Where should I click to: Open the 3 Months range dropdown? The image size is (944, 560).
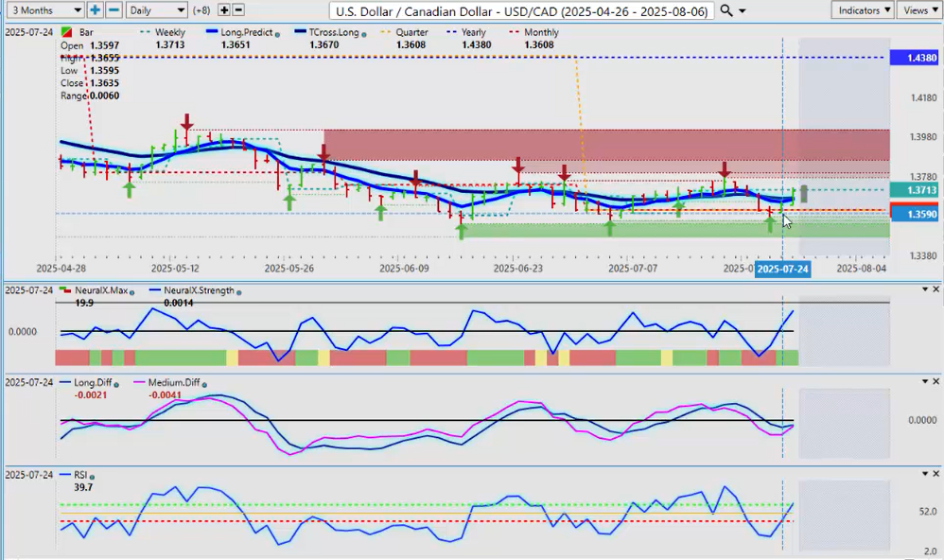coord(44,9)
